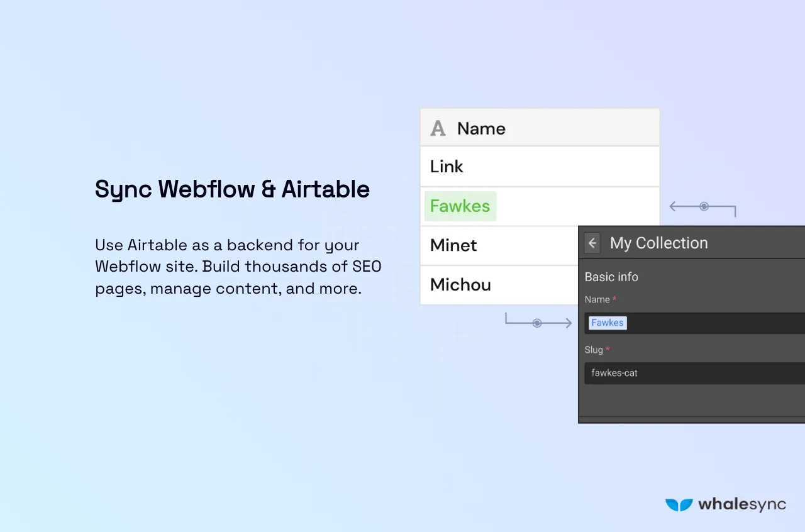
Task: Click the Basic info section heading
Action: (611, 277)
